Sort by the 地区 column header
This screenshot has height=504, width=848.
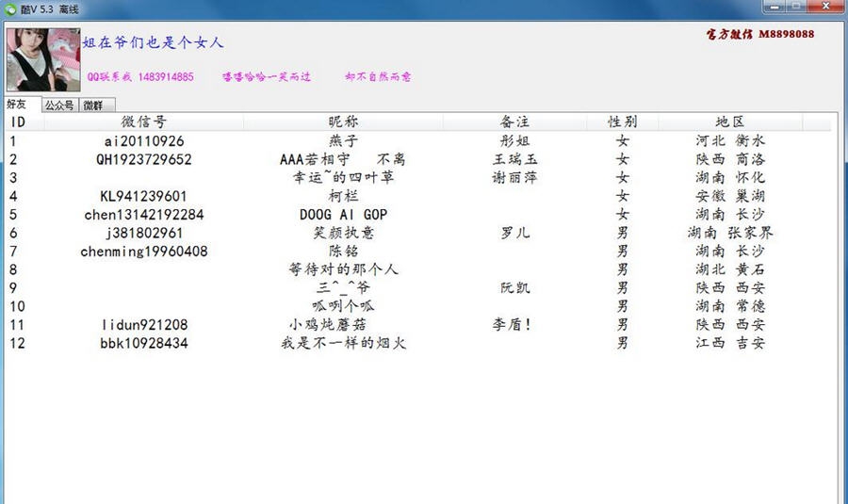730,122
